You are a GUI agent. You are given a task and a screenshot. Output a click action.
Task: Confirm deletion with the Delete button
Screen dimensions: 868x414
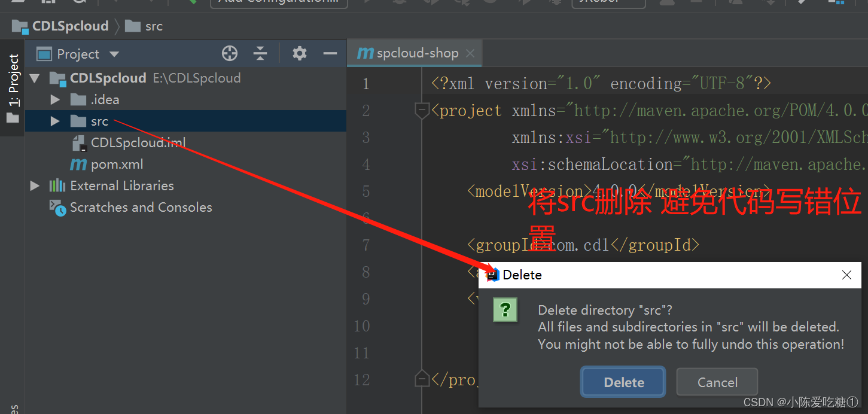point(623,382)
